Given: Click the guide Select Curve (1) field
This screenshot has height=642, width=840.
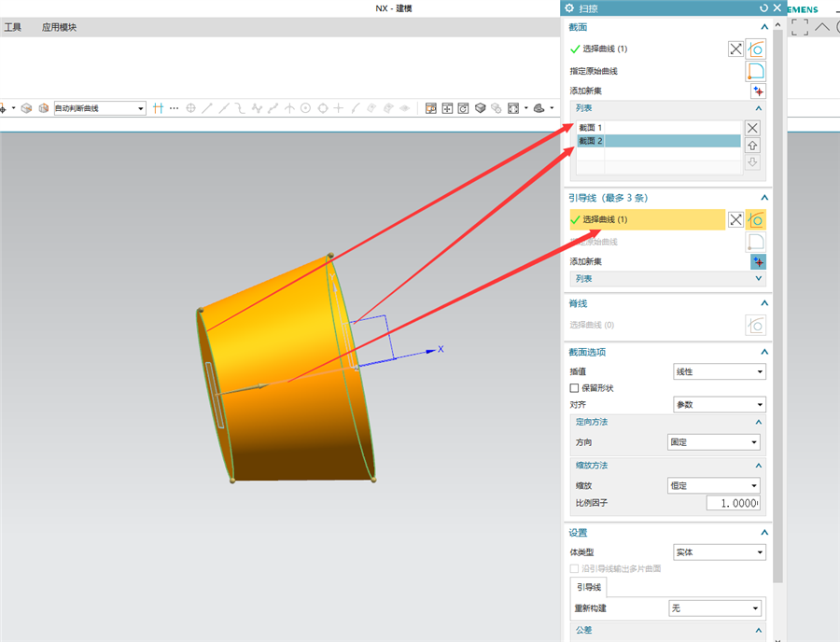Looking at the screenshot, I should (647, 219).
